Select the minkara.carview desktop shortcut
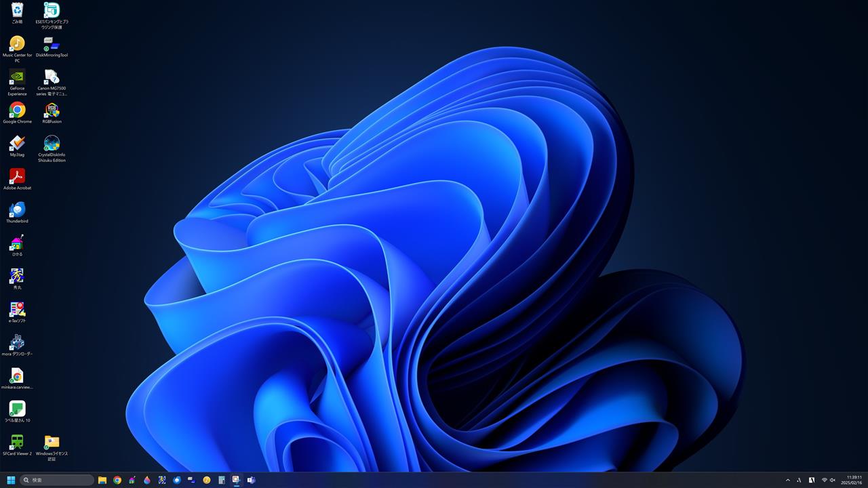The height and width of the screenshot is (488, 868). coord(17,378)
